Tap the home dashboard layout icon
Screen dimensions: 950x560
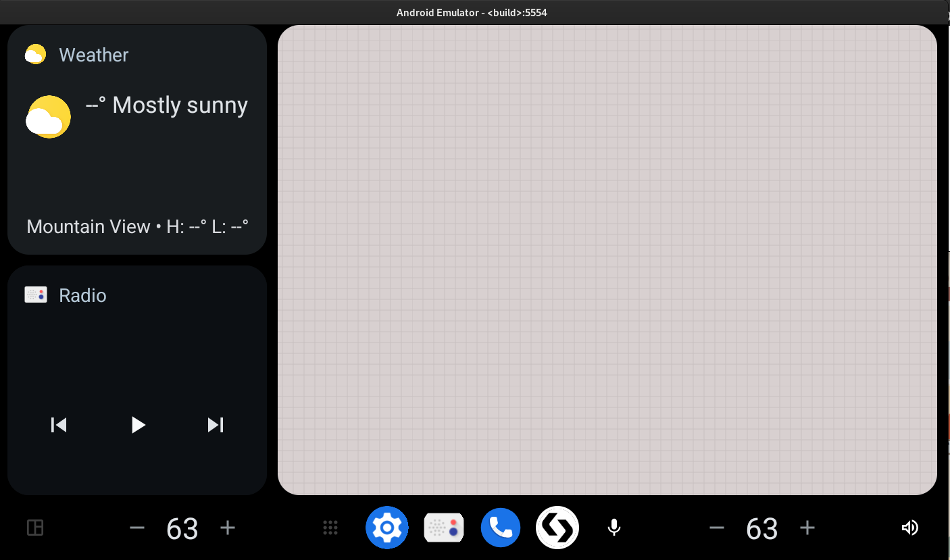click(x=35, y=528)
